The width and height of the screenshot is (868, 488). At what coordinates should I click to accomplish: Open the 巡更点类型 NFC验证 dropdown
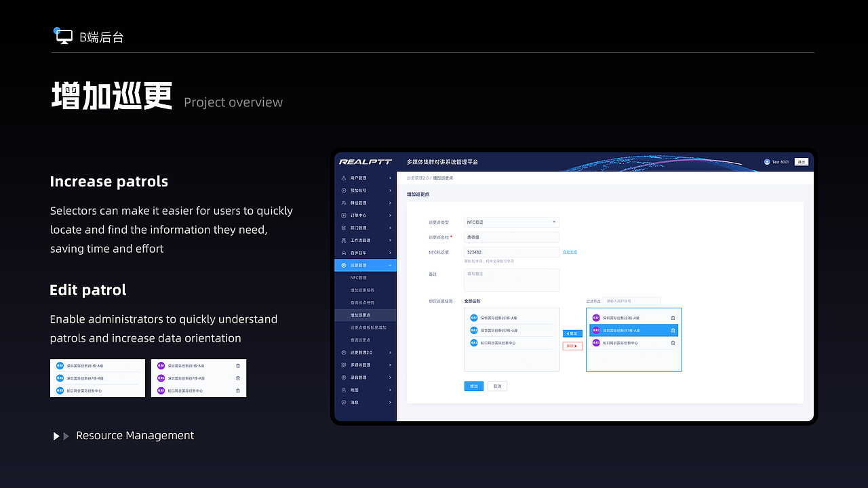511,222
